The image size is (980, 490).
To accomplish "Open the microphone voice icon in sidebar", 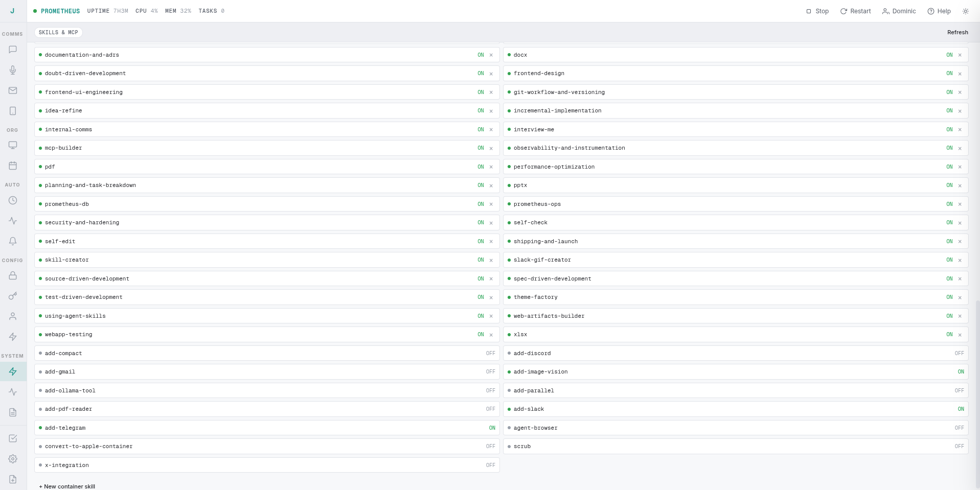I will pos(13,70).
